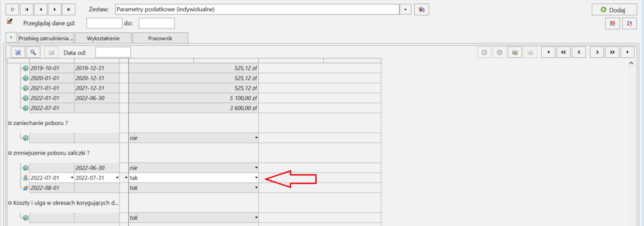Viewport: 644px width, 226px height.
Task: Click the green Dodaj button
Action: [x=614, y=9]
